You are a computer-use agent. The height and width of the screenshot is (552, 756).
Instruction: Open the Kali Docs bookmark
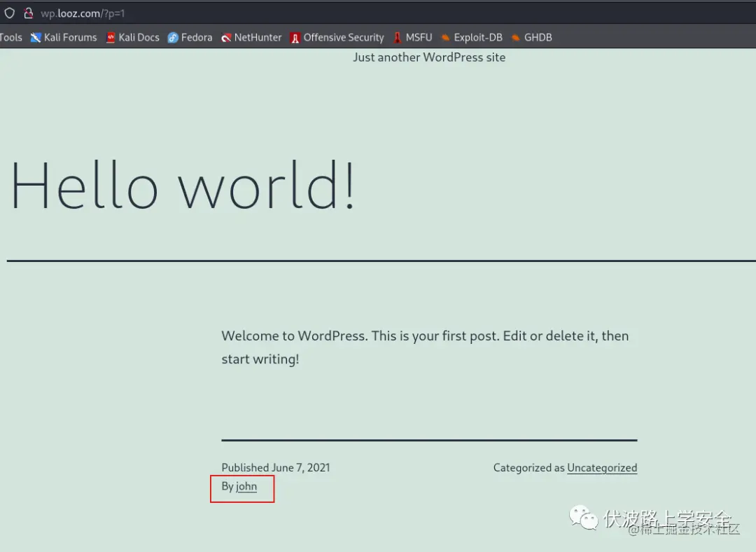click(x=132, y=37)
